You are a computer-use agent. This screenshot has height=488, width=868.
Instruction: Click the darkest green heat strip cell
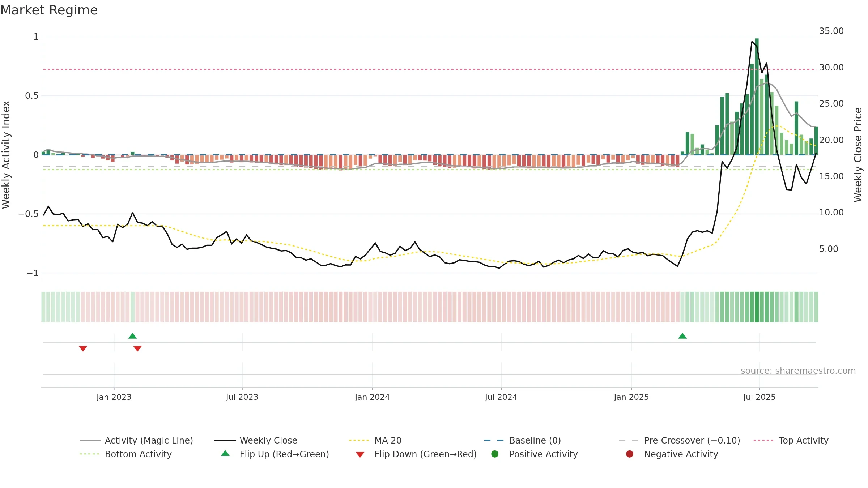757,307
